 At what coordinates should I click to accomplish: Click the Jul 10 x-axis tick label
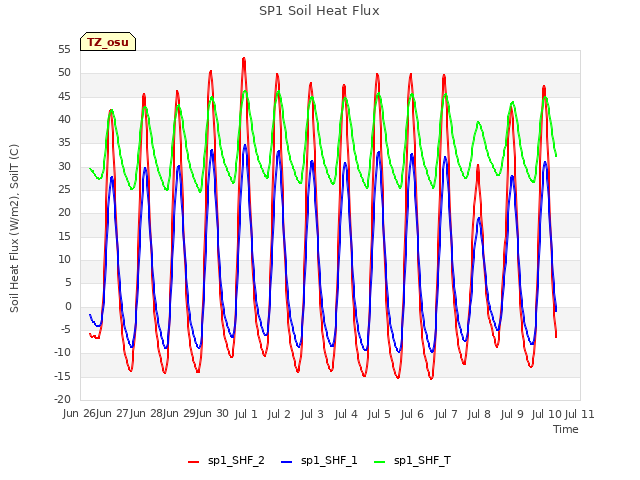[547, 414]
